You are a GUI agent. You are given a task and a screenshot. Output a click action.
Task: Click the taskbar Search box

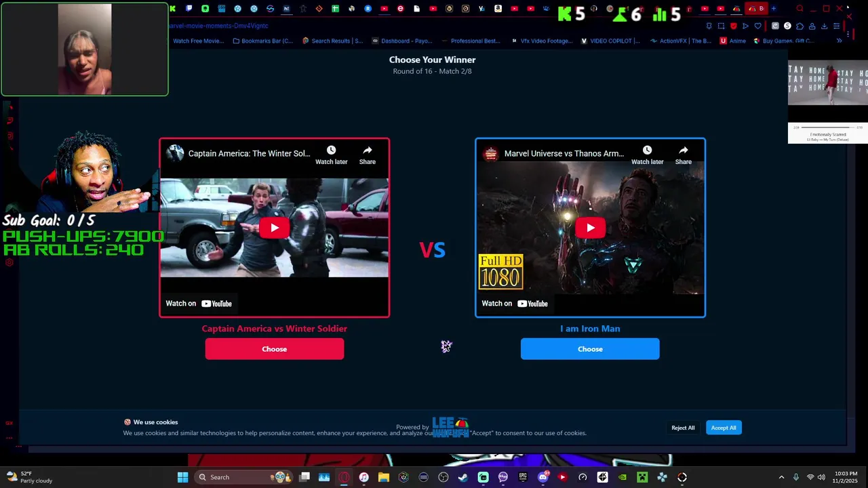[244, 477]
